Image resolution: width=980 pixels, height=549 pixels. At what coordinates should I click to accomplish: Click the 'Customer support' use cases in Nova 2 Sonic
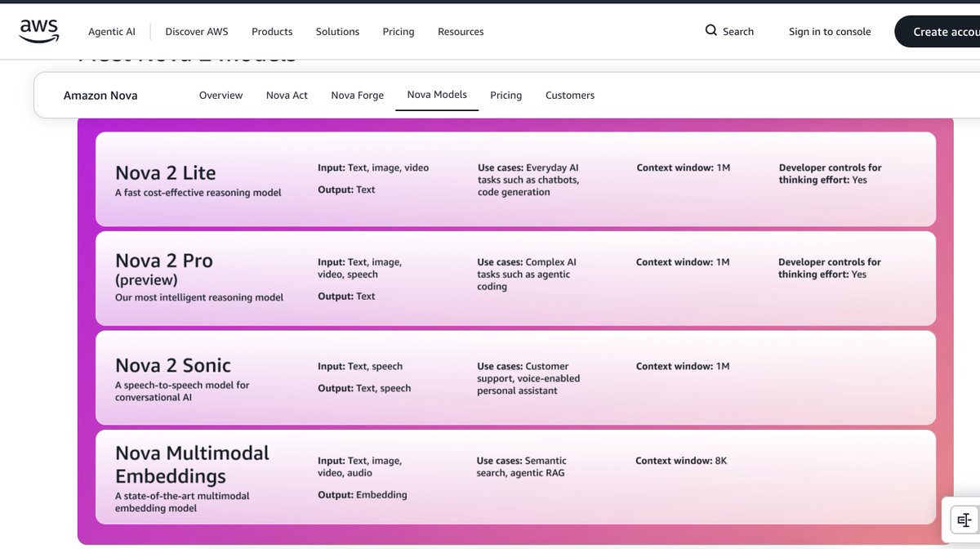528,378
